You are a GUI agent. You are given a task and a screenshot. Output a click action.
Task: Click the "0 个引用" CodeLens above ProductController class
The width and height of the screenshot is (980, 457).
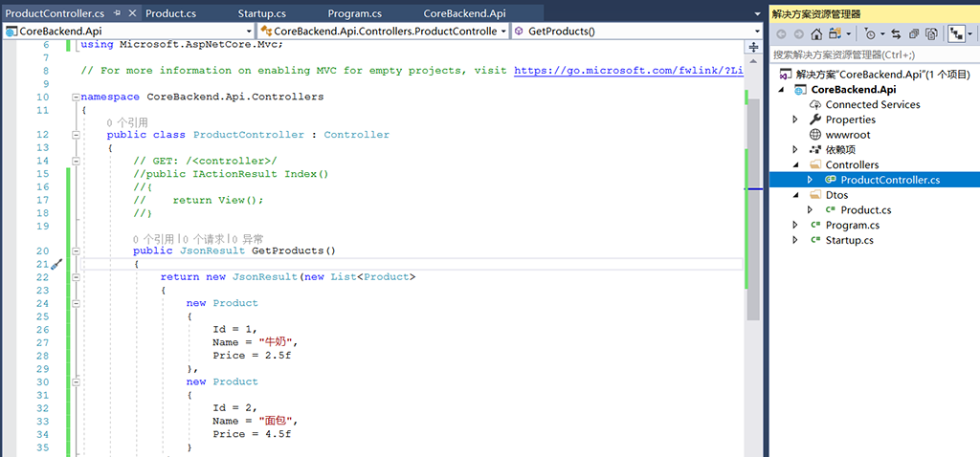[x=127, y=122]
